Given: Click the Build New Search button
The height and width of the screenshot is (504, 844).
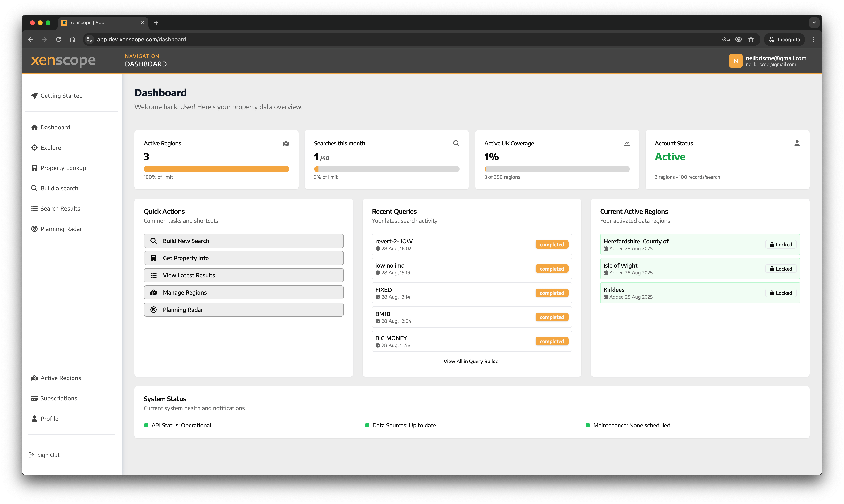Looking at the screenshot, I should 244,241.
